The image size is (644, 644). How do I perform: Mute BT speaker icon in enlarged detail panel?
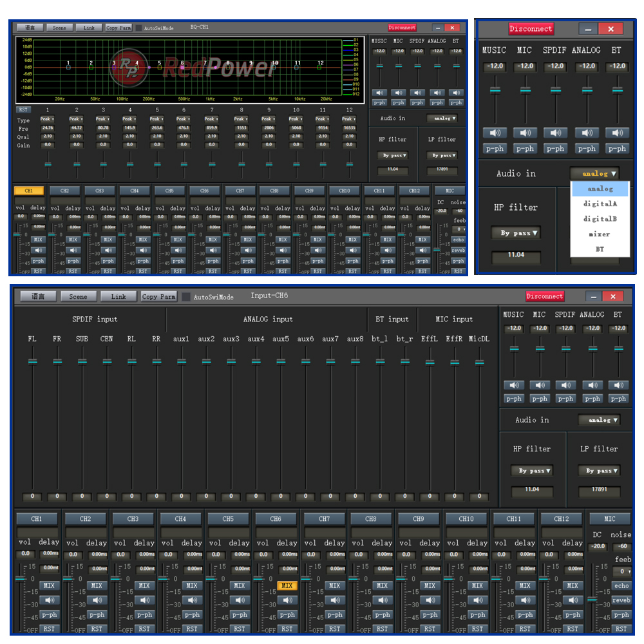tap(618, 133)
